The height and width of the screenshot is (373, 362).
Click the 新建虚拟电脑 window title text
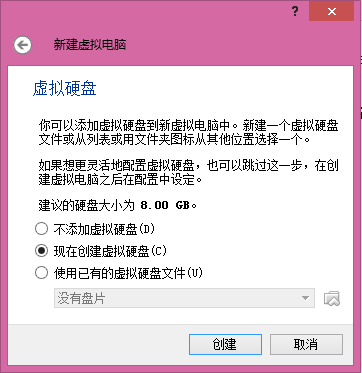pos(90,45)
